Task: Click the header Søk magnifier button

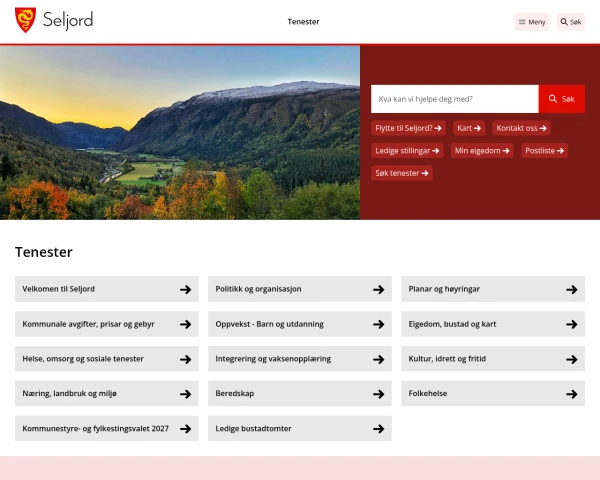Action: [x=571, y=22]
